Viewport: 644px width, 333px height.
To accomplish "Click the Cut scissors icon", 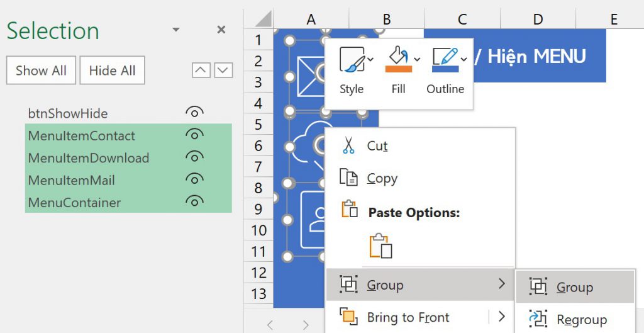I will pos(348,146).
